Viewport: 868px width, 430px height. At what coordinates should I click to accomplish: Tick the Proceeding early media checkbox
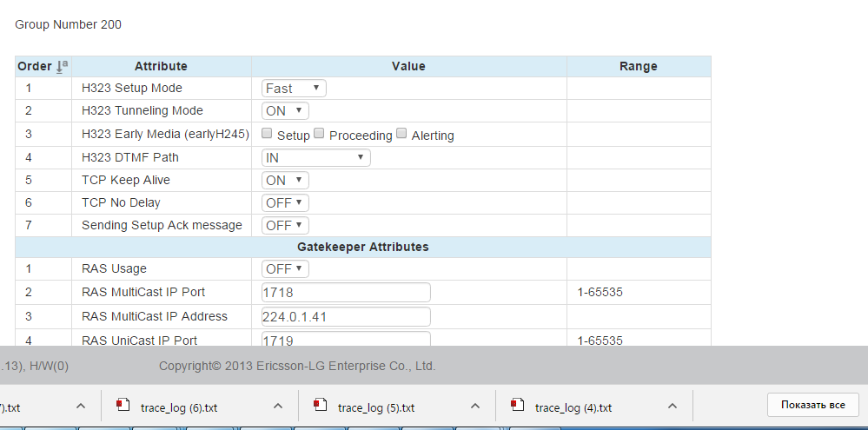(x=319, y=134)
